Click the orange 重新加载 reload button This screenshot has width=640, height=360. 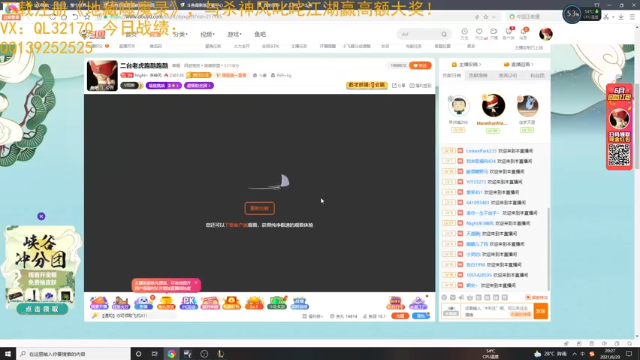260,208
